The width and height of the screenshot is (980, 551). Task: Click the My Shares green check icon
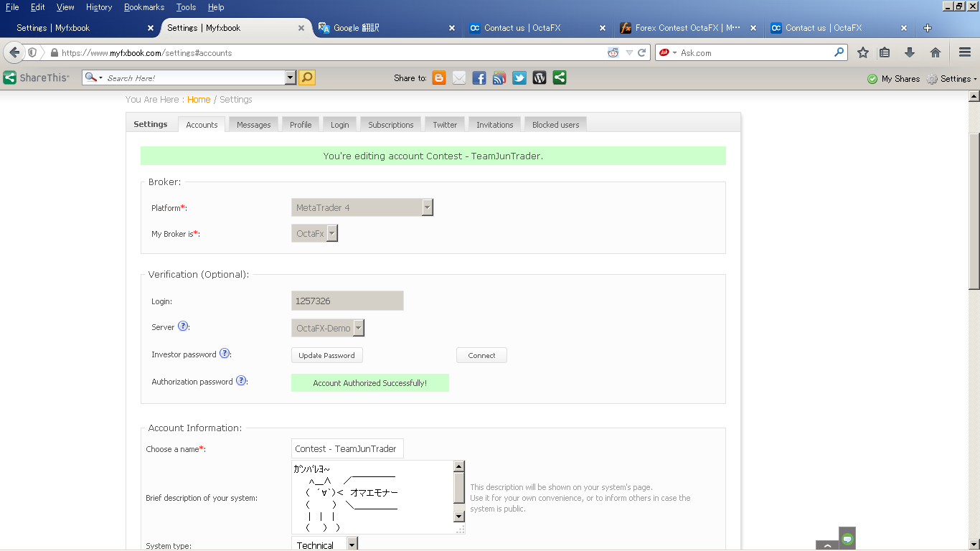(x=872, y=79)
